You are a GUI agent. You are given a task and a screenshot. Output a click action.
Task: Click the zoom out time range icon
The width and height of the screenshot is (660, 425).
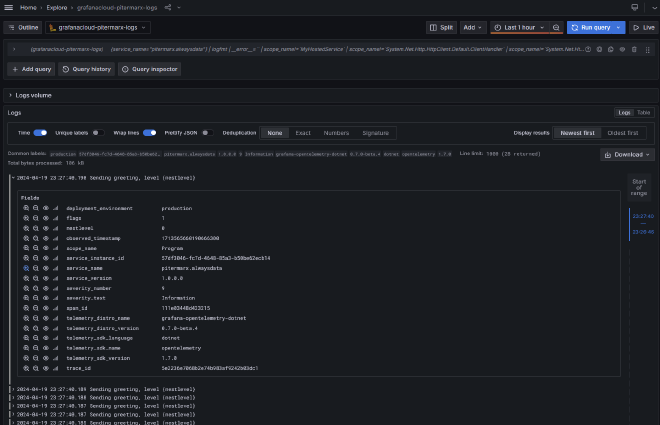click(x=556, y=28)
